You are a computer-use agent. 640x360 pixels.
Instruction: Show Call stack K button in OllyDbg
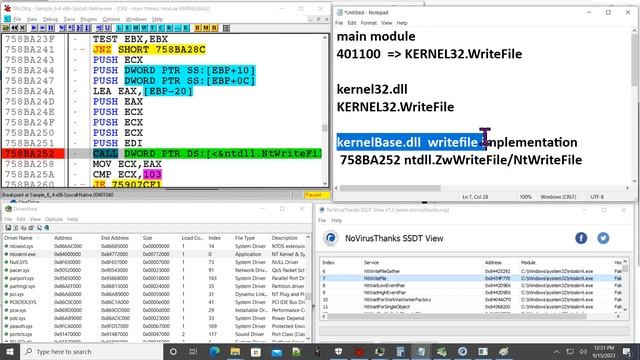click(x=186, y=28)
